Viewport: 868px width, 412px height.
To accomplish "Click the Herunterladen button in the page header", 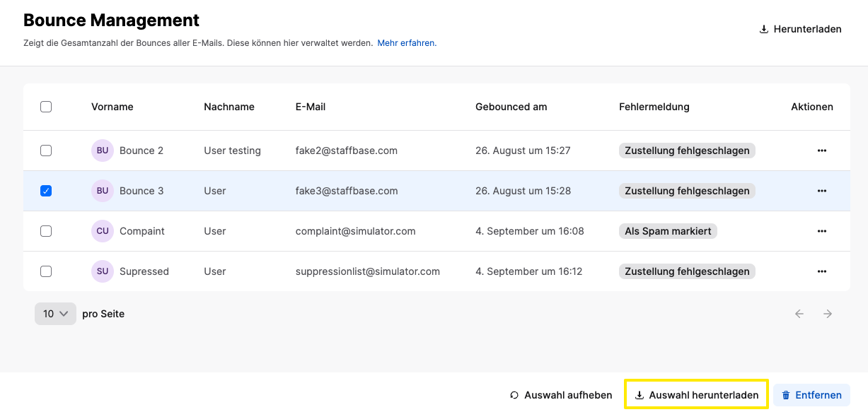I will 800,29.
